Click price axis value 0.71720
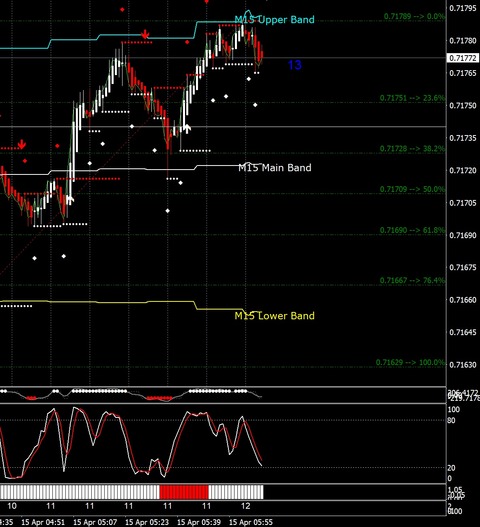The width and height of the screenshot is (480, 527). [463, 170]
